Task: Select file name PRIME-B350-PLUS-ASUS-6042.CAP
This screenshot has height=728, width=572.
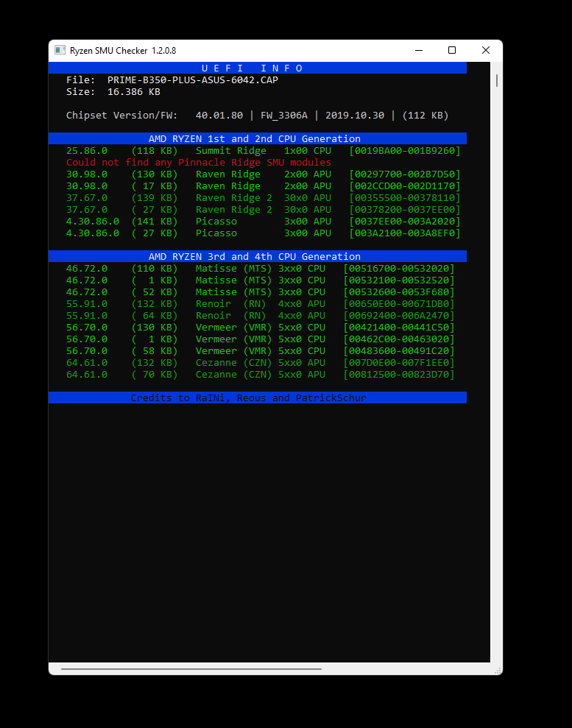Action: (x=193, y=79)
